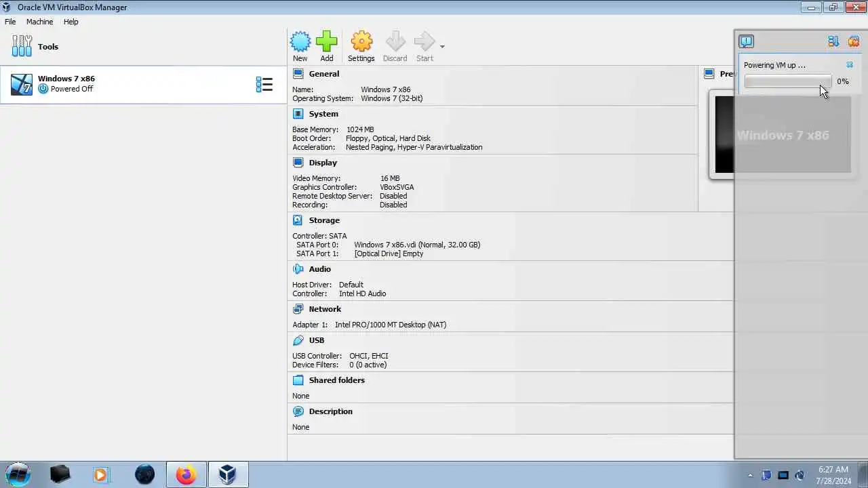
Task: Open machine Settings from the gear icon
Action: point(361,47)
